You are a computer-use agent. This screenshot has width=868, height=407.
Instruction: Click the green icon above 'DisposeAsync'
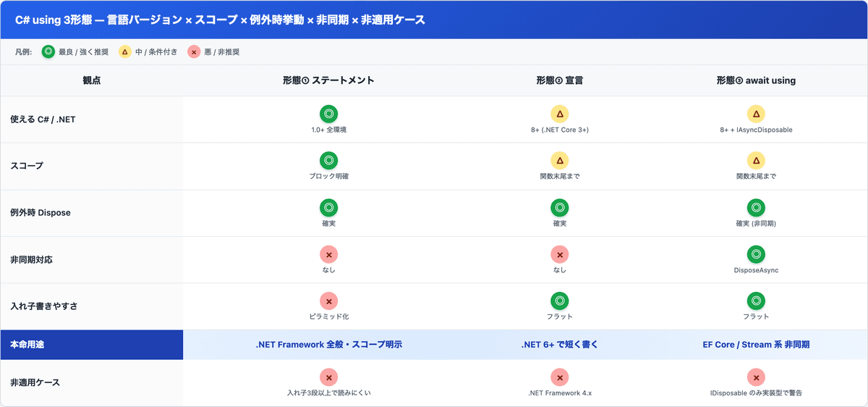point(756,254)
